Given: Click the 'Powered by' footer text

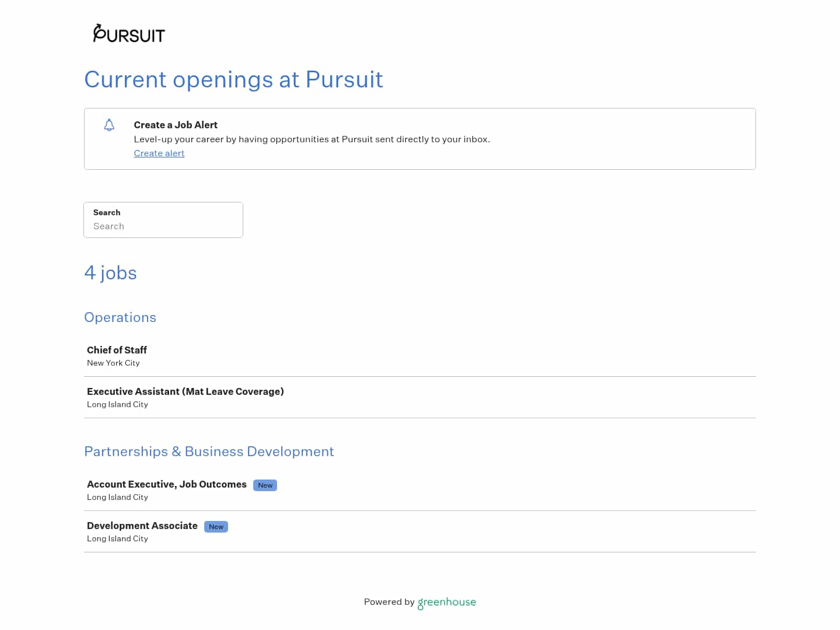Looking at the screenshot, I should pyautogui.click(x=389, y=602).
